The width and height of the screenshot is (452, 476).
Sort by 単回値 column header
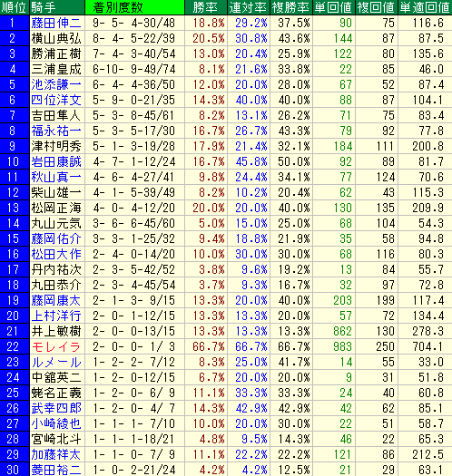pyautogui.click(x=333, y=7)
